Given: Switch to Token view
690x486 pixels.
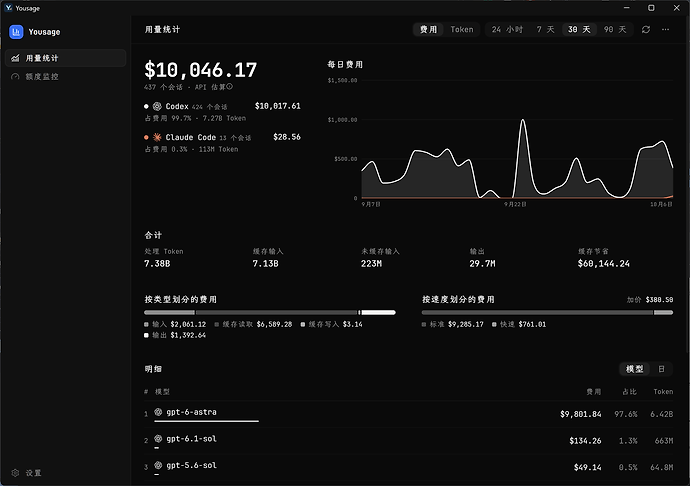Looking at the screenshot, I should pos(462,29).
